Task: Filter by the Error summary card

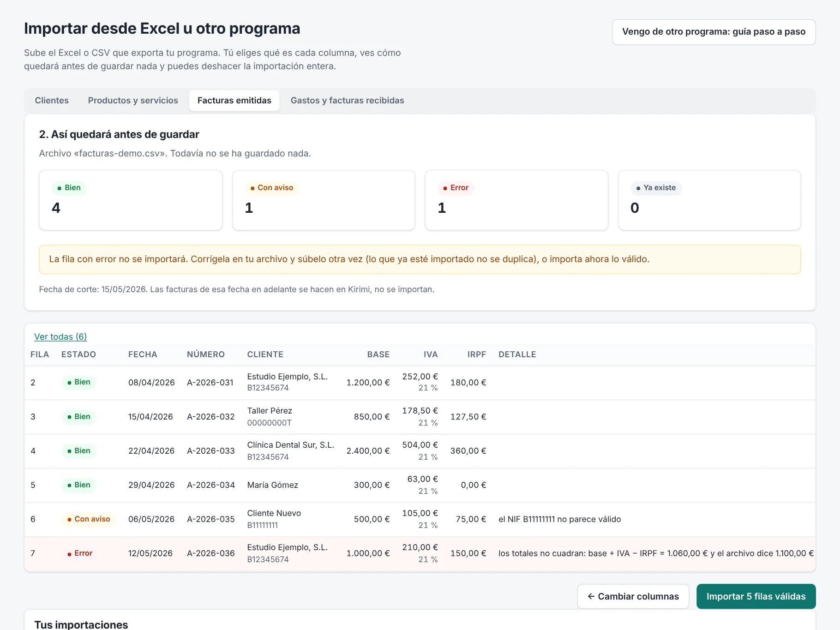Action: 516,200
